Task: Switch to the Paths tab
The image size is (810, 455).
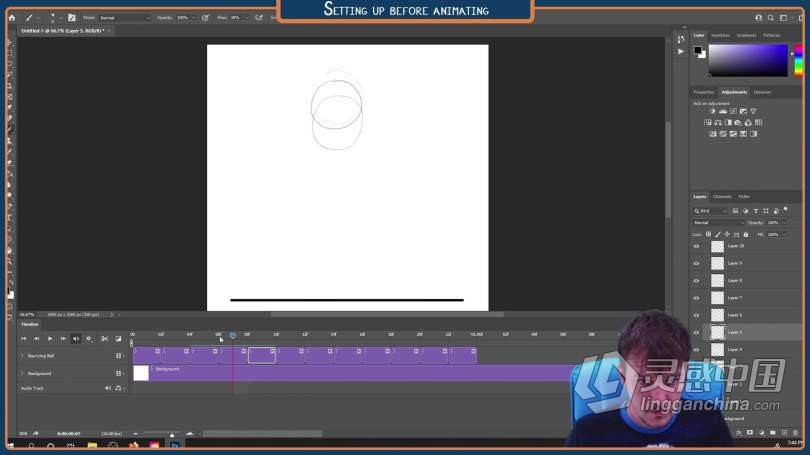Action: pos(744,197)
